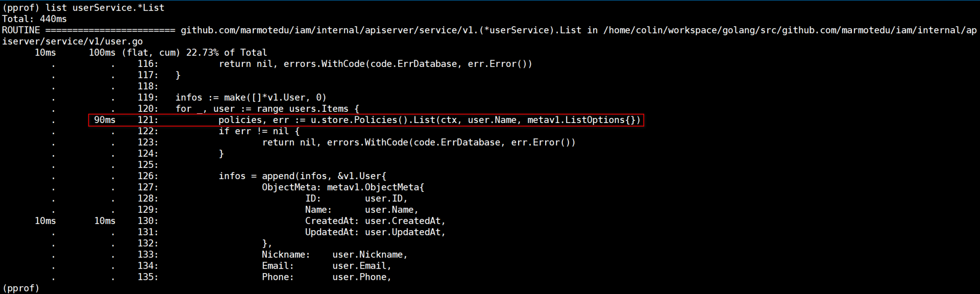Image resolution: width=980 pixels, height=294 pixels.
Task: Click the 'infos = append' statement
Action: tap(302, 176)
